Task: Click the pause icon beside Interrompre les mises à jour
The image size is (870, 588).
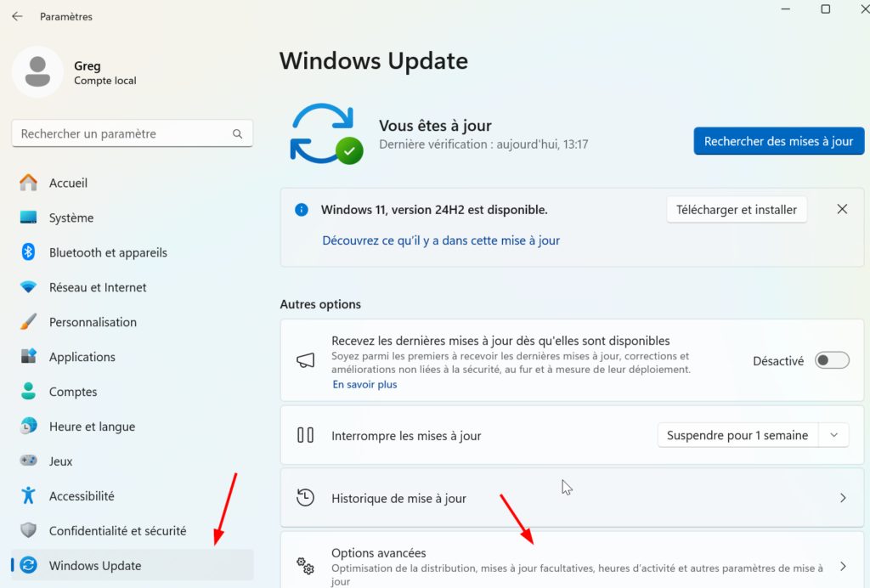Action: 305,435
